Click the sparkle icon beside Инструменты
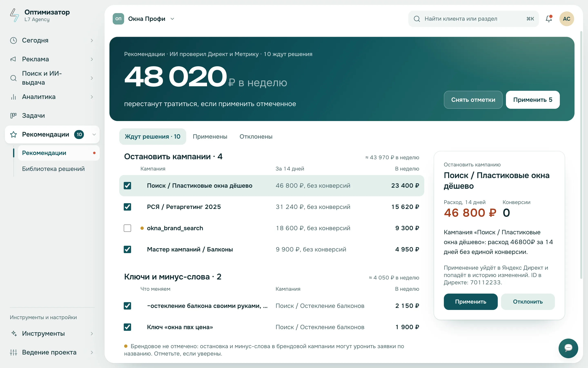 tap(14, 333)
